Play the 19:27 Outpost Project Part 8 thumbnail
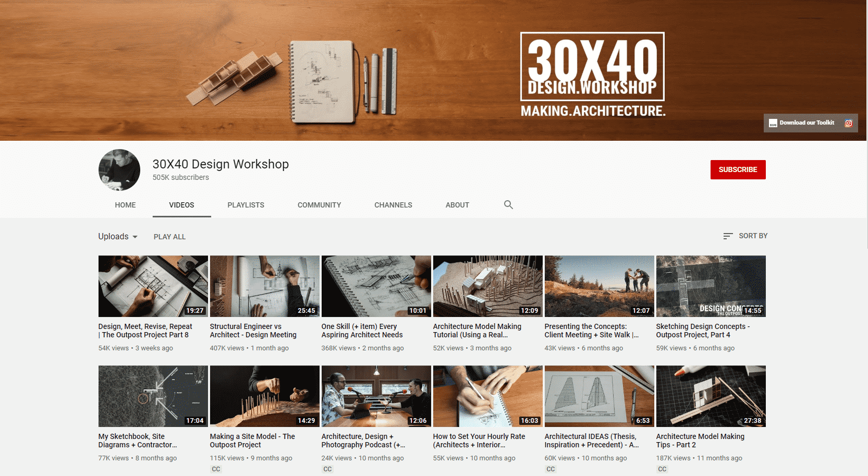This screenshot has width=868, height=476. click(153, 286)
